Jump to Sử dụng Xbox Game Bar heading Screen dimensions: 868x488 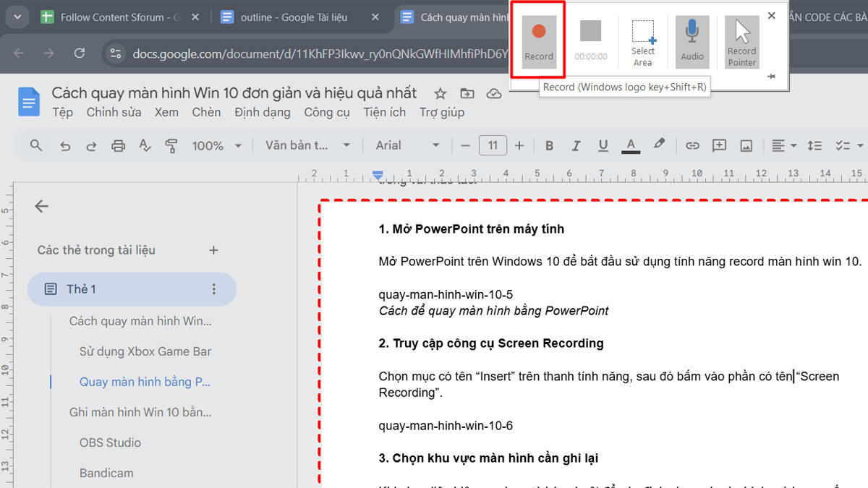pyautogui.click(x=145, y=351)
